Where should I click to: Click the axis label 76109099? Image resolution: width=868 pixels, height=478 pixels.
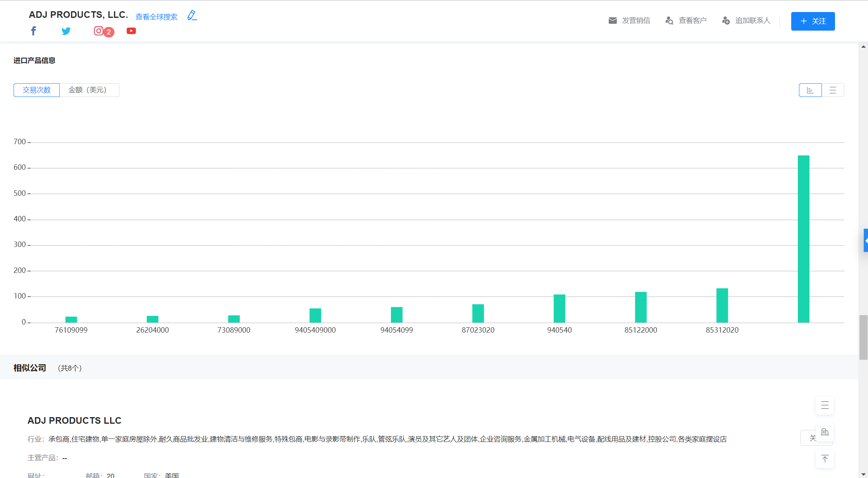(71, 330)
